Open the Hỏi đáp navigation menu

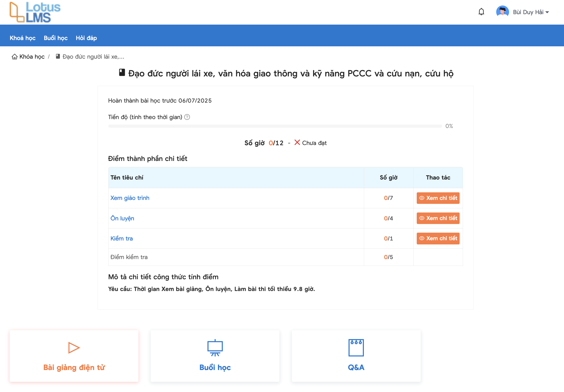click(86, 38)
